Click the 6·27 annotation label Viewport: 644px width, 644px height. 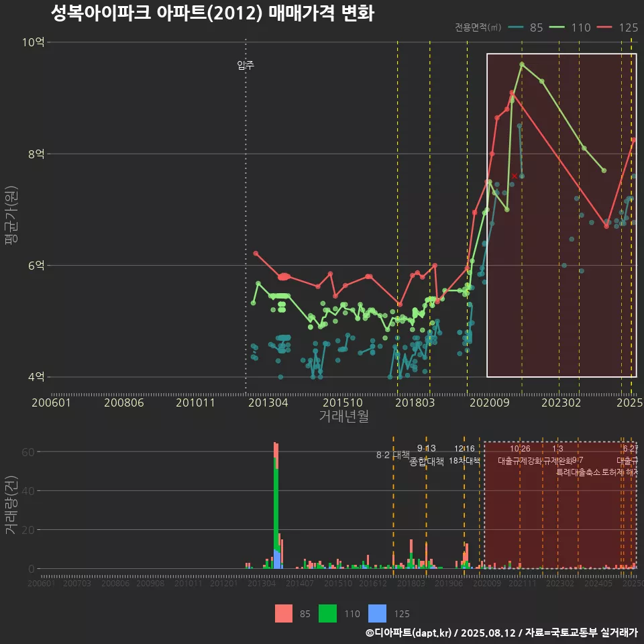coord(631,449)
